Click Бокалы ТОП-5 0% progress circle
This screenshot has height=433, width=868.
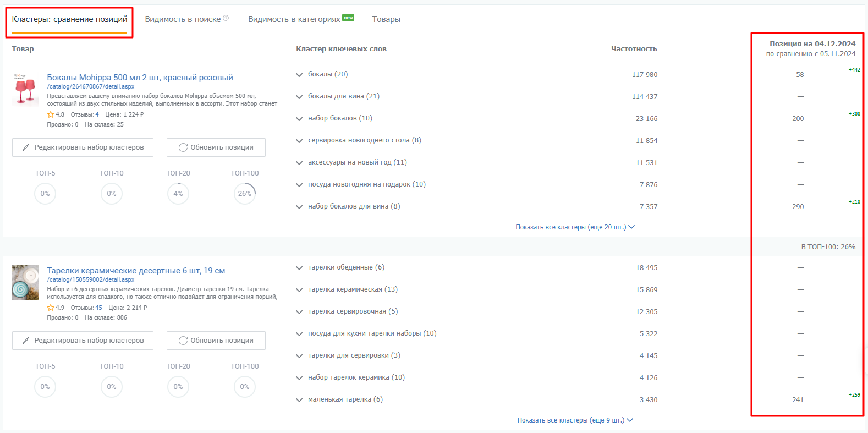[x=45, y=194]
